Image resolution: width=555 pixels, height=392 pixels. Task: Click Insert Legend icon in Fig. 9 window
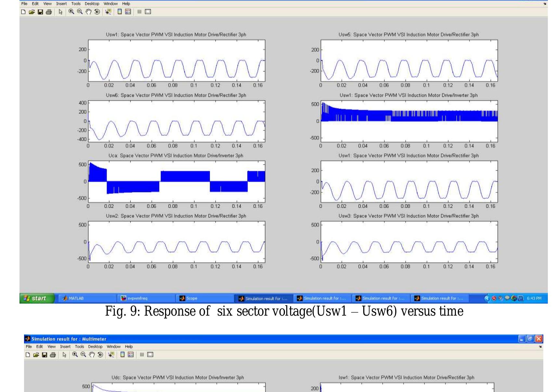[x=128, y=12]
